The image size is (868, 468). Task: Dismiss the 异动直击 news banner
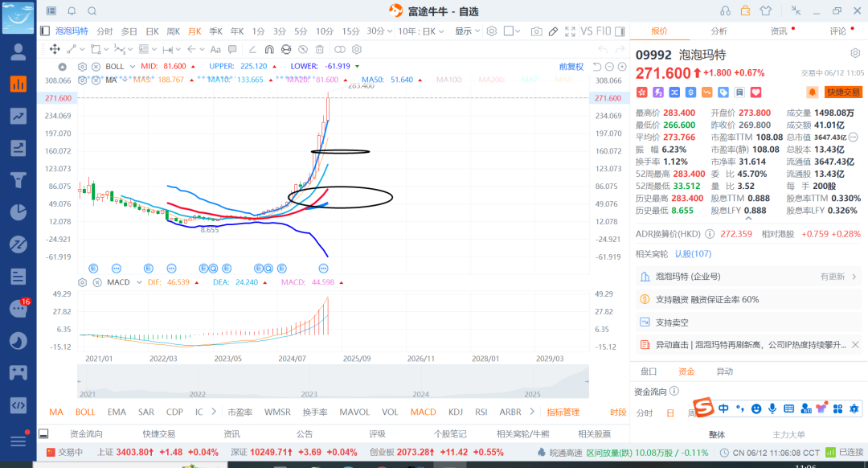pyautogui.click(x=855, y=344)
